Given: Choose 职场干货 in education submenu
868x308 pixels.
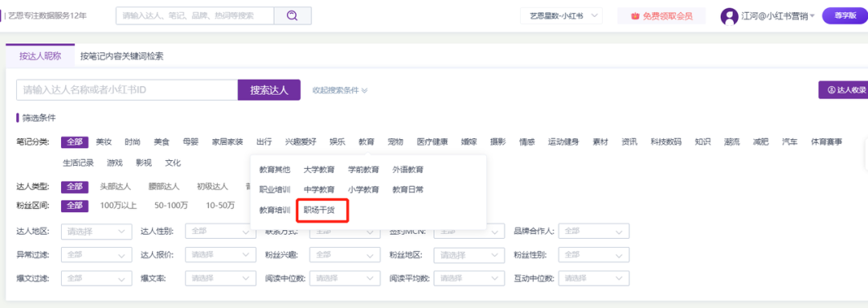Looking at the screenshot, I should coord(319,210).
